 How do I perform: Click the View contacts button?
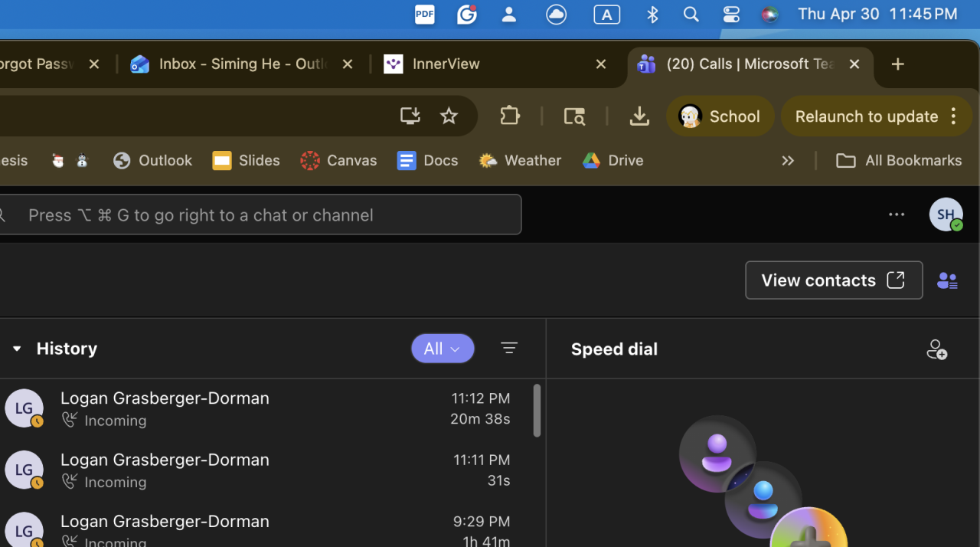834,280
